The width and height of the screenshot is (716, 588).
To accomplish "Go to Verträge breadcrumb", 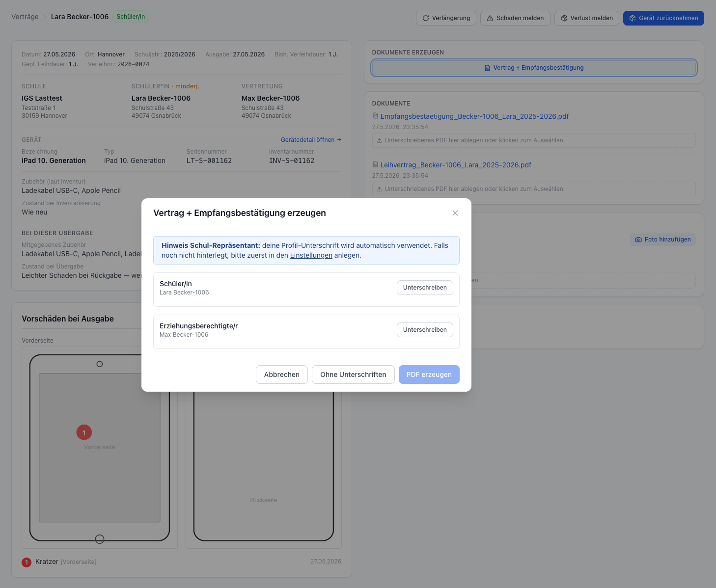I will pyautogui.click(x=25, y=17).
